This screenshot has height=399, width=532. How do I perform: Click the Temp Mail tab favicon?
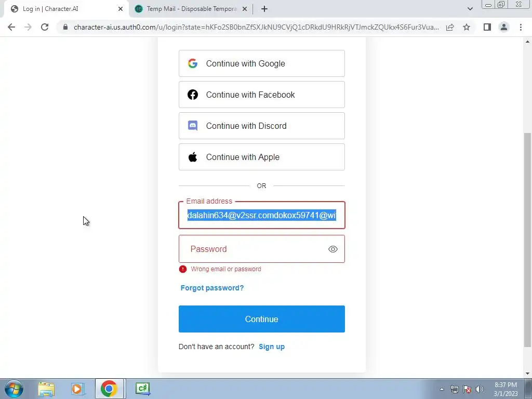click(139, 9)
